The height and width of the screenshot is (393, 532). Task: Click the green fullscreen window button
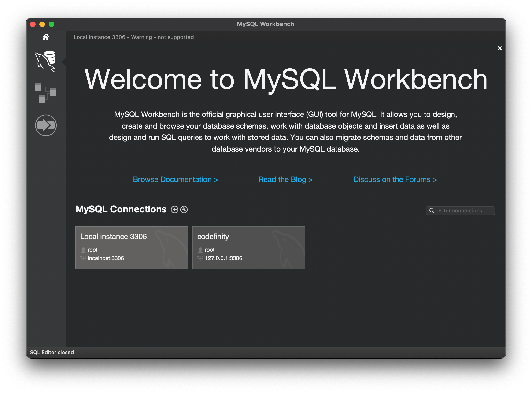point(52,24)
